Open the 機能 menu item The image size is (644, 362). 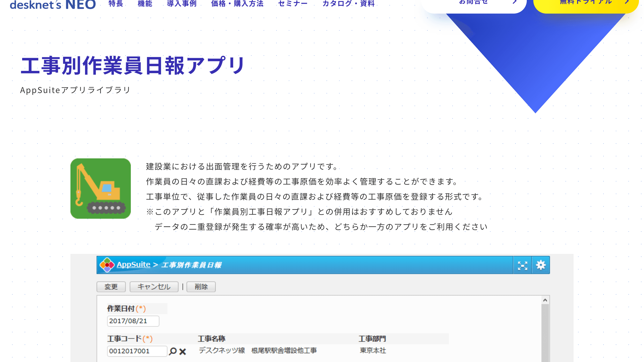[145, 3]
